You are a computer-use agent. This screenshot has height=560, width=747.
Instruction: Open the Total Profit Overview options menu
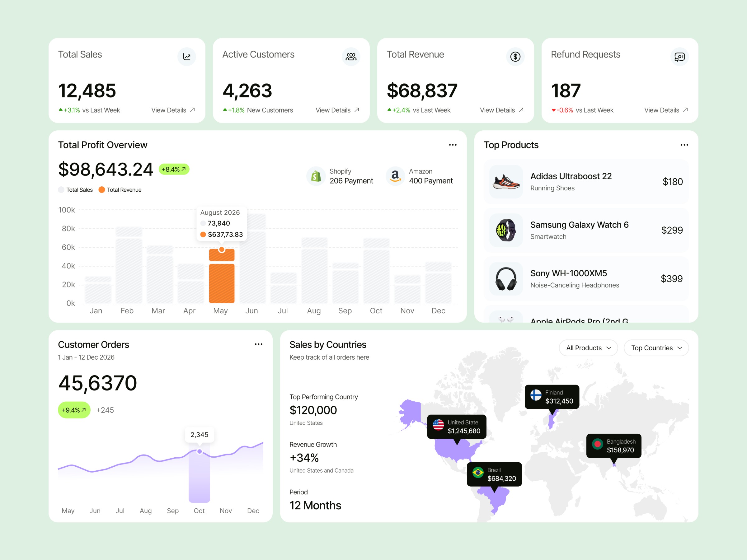453,145
